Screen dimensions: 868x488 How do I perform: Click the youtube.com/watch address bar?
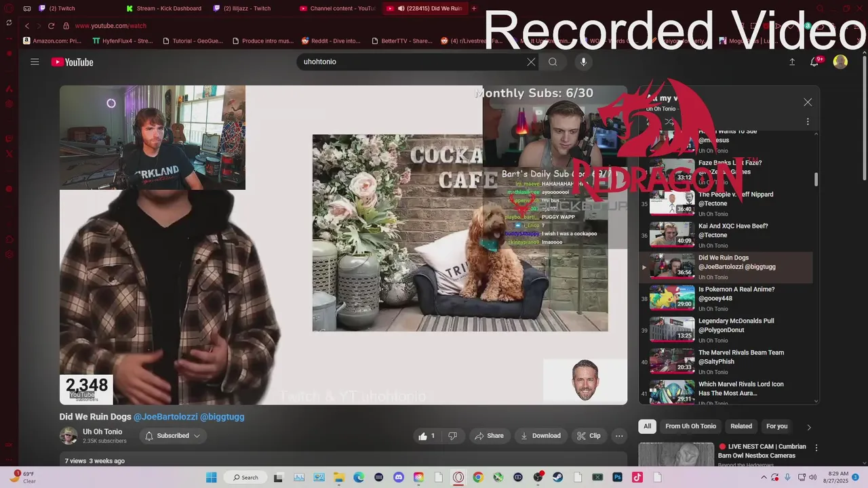coord(111,26)
